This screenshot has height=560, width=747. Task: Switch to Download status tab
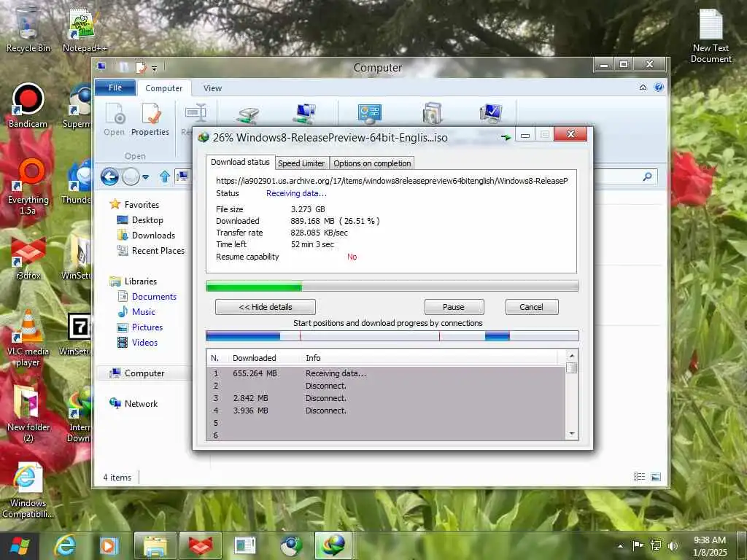pyautogui.click(x=240, y=162)
